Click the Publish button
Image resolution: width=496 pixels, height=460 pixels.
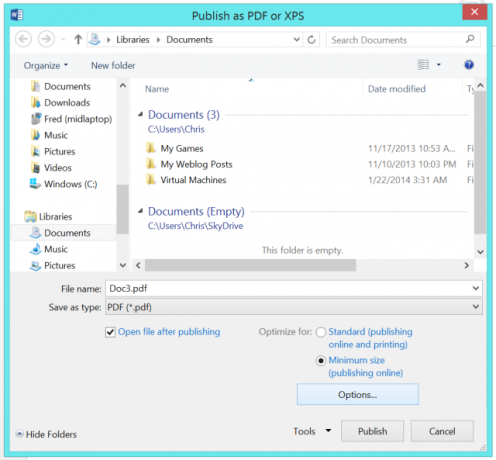(x=372, y=431)
